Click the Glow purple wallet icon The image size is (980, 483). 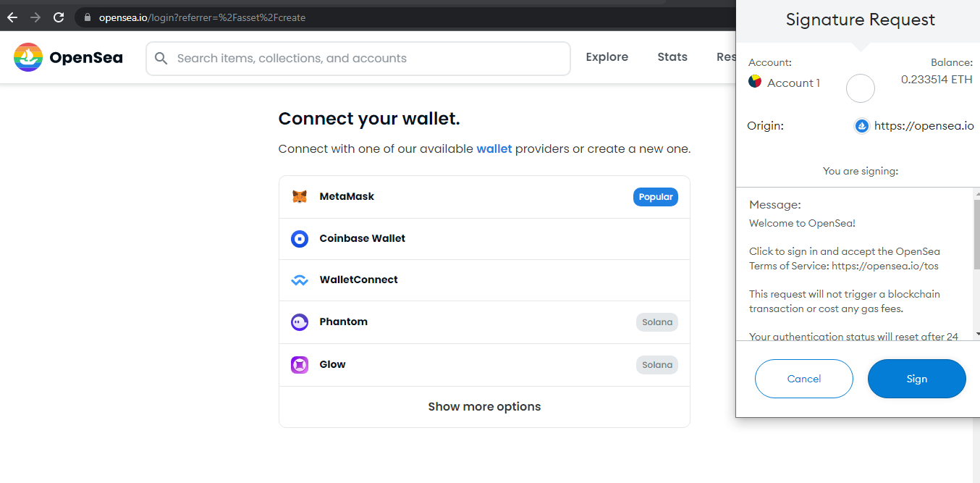[300, 365]
